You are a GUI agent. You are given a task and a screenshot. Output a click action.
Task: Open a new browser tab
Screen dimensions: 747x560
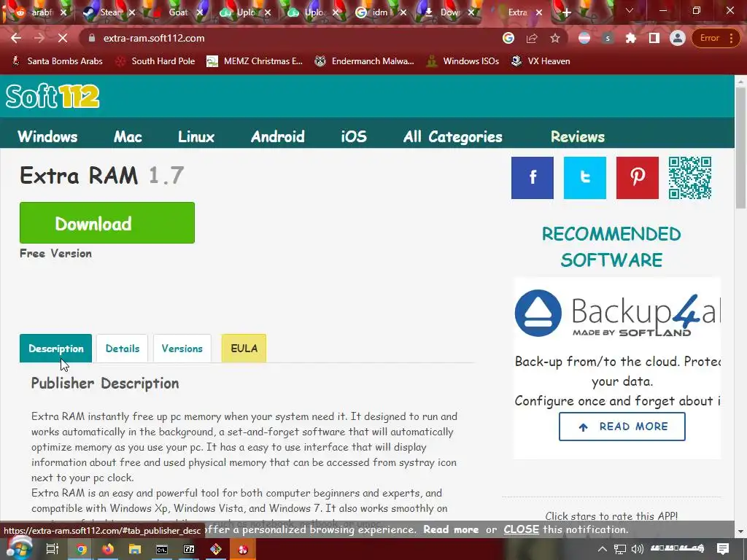pyautogui.click(x=566, y=12)
